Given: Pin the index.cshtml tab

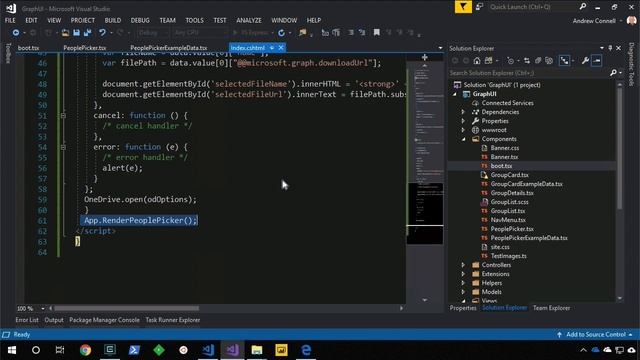Looking at the screenshot, I should click(272, 48).
